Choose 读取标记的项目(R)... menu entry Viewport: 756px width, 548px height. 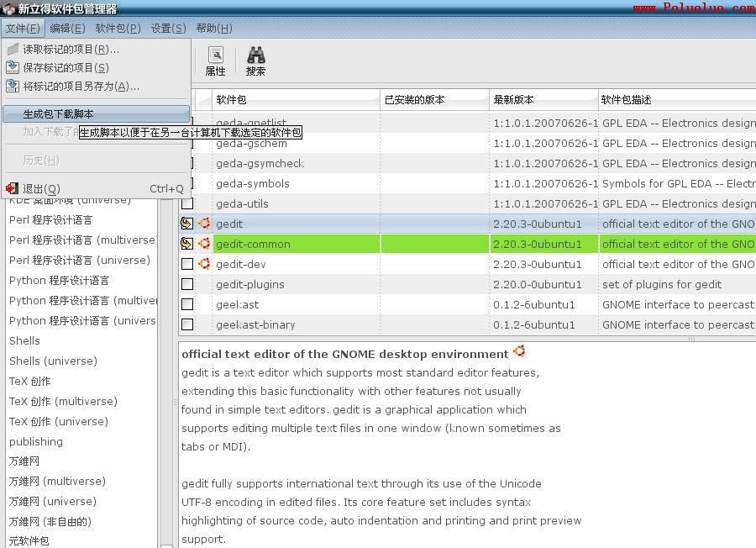(96, 50)
